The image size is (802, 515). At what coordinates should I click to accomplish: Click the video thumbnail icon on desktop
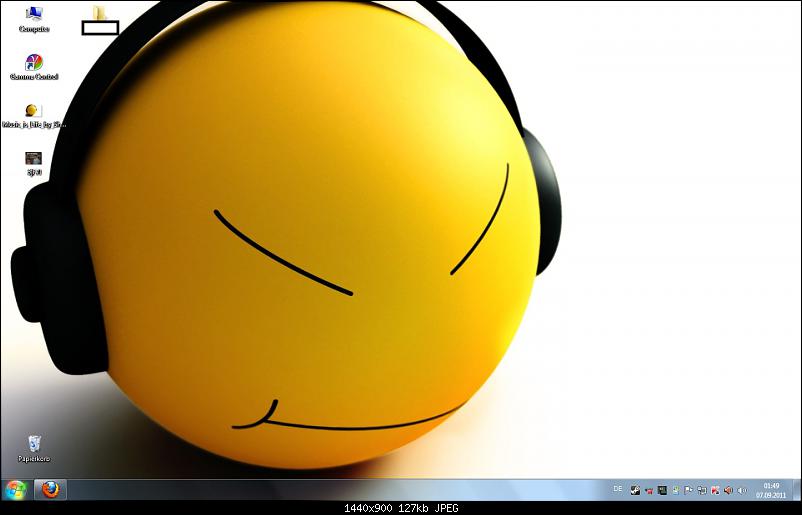(33, 158)
